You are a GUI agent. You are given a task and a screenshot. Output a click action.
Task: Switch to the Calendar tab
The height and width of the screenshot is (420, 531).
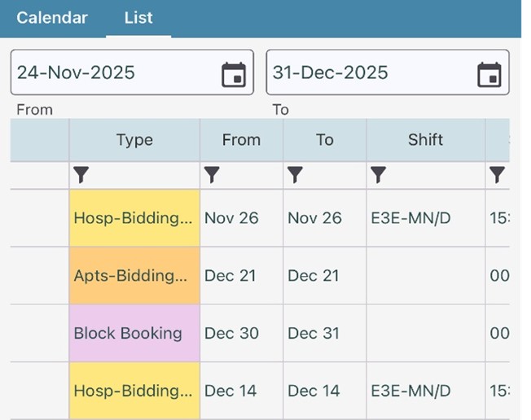(52, 18)
